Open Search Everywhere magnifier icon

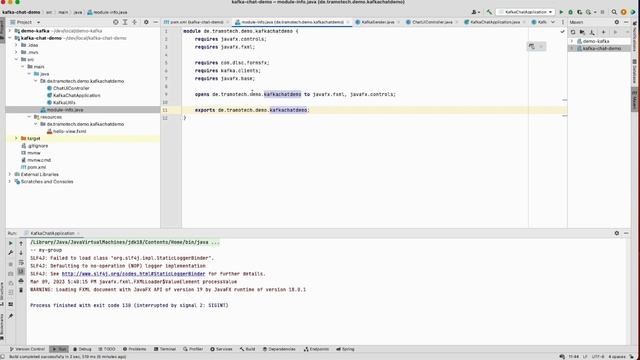pyautogui.click(x=614, y=12)
